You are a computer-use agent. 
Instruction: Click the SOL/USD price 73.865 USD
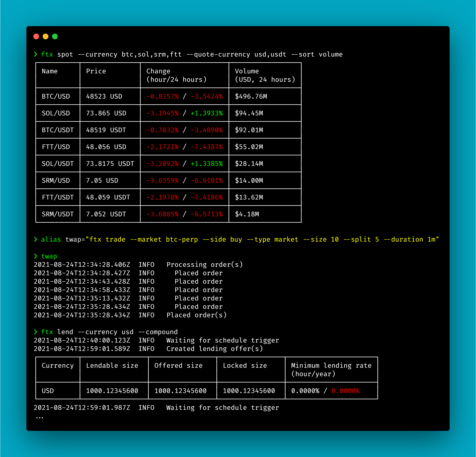coord(106,113)
